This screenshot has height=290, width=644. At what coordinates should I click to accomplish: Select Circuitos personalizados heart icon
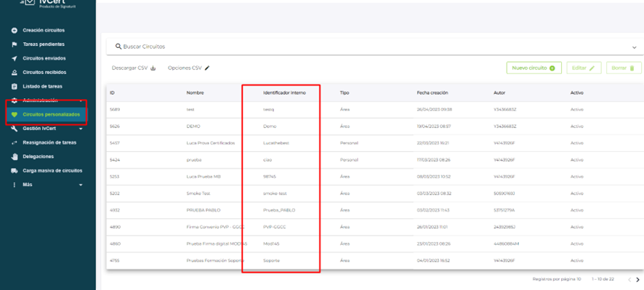click(x=15, y=115)
